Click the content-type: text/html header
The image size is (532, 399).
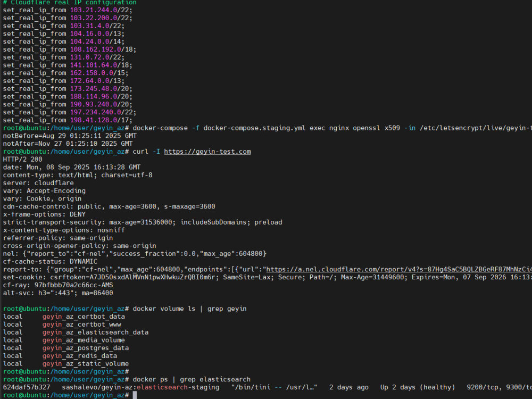point(78,175)
